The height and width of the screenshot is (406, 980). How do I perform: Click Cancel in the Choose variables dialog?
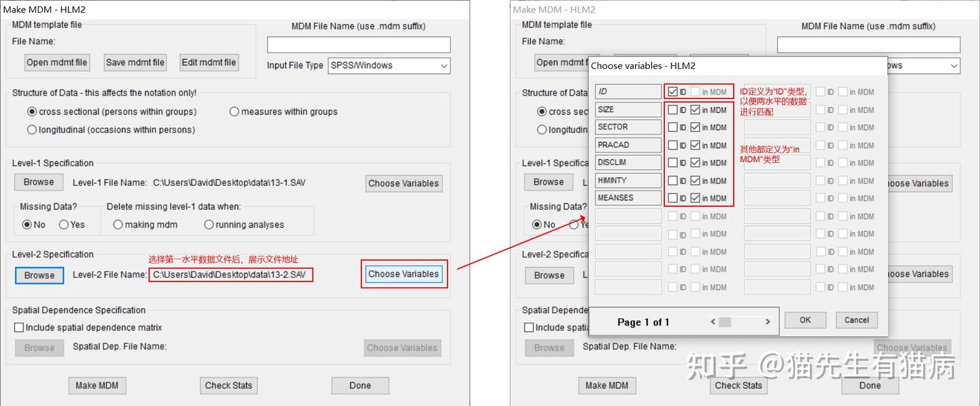[x=856, y=319]
